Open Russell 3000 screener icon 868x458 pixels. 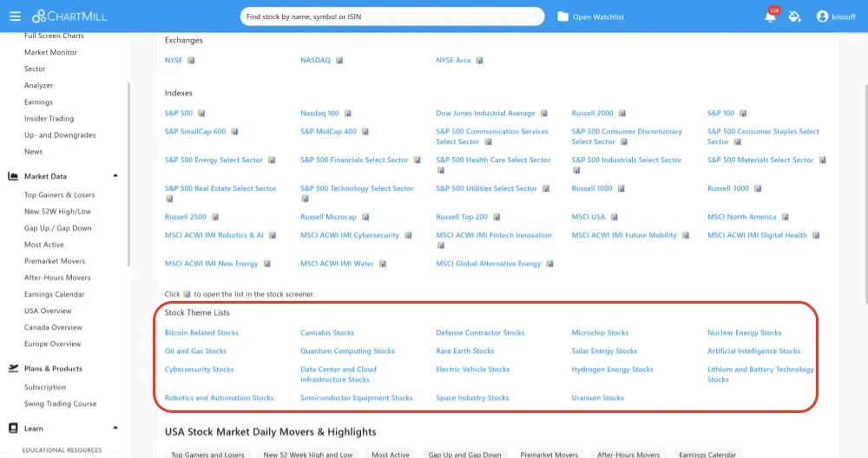[x=758, y=188]
